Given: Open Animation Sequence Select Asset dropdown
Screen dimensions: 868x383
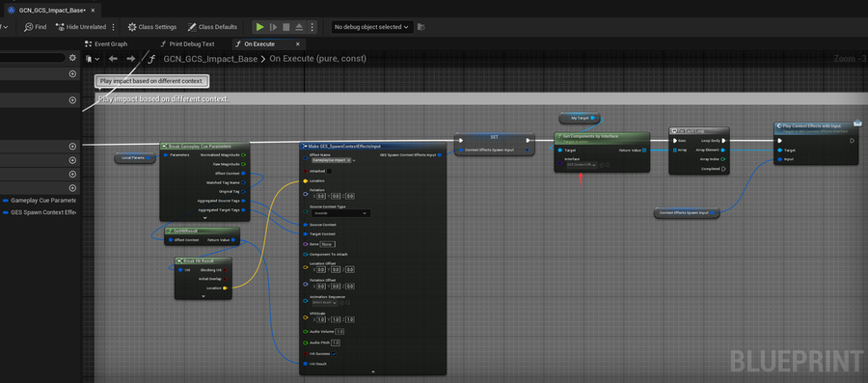Looking at the screenshot, I should click(324, 303).
